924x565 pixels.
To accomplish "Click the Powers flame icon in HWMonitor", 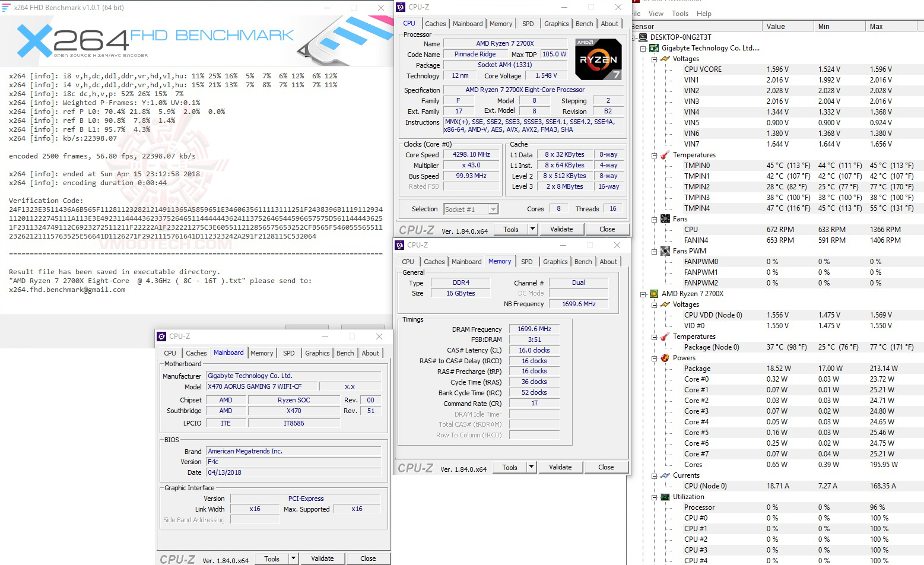I will [x=665, y=358].
